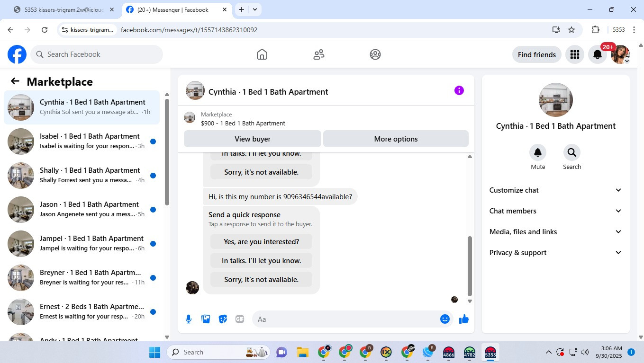Open Jason 1 Bed 1 Bath conversation
The height and width of the screenshot is (363, 644).
[x=82, y=209]
